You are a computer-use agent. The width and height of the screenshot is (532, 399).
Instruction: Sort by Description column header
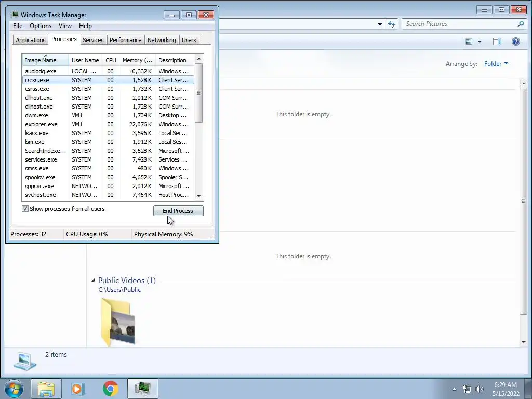[x=175, y=60]
